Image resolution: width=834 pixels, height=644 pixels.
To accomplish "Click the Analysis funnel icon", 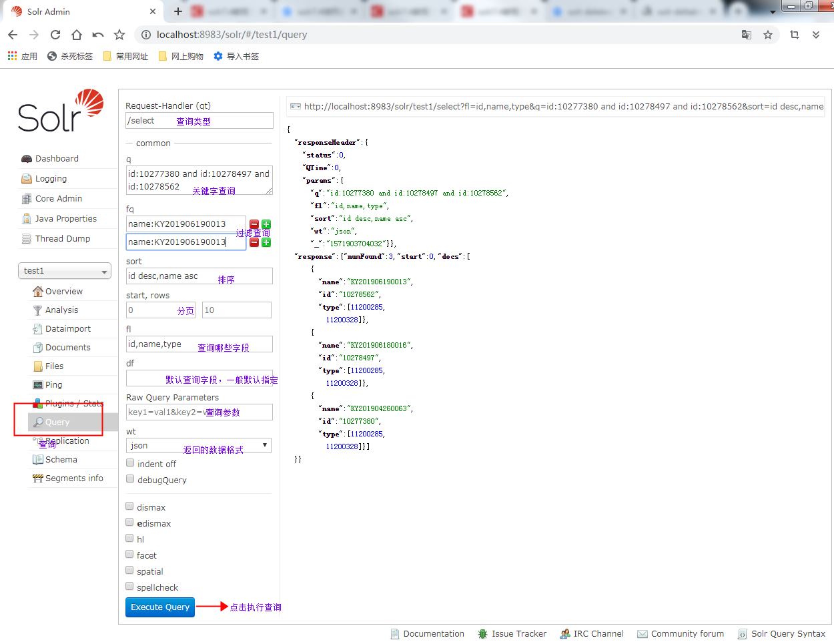I will [x=38, y=310].
